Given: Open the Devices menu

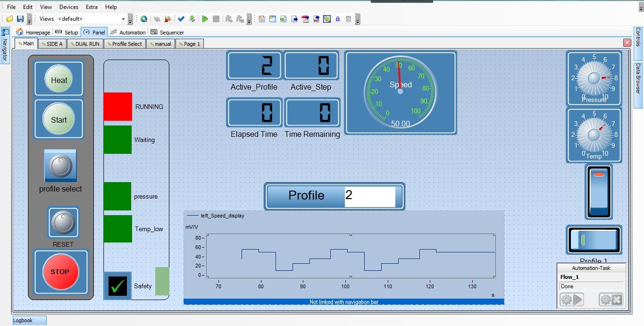Looking at the screenshot, I should pos(69,7).
